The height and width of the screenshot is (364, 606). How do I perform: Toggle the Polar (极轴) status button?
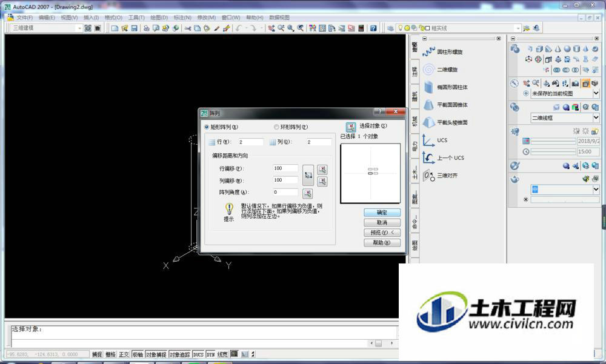click(138, 354)
